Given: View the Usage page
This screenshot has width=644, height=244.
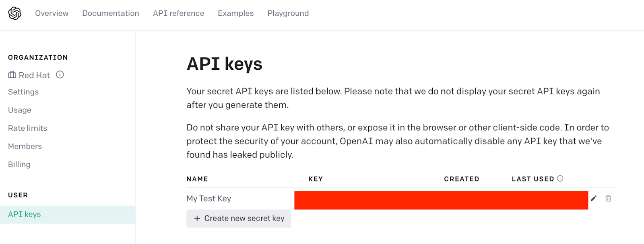Looking at the screenshot, I should 20,110.
